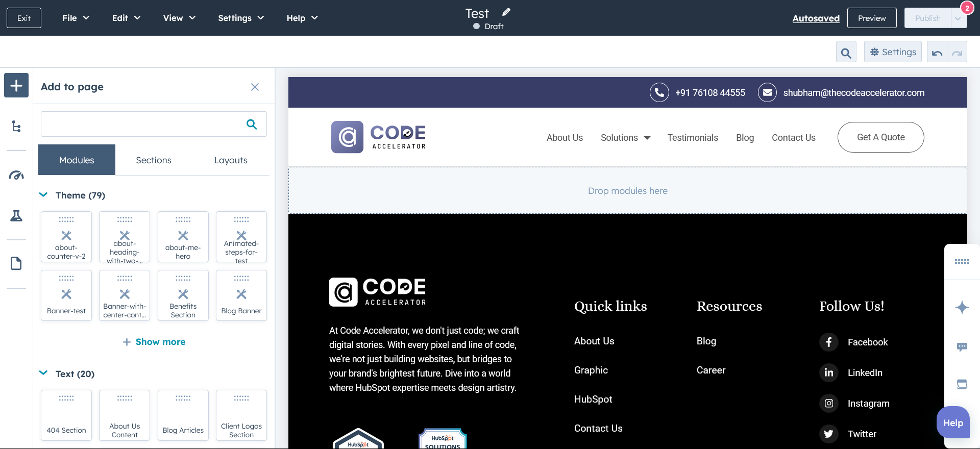Open the Publish options dropdown arrow

[958, 18]
